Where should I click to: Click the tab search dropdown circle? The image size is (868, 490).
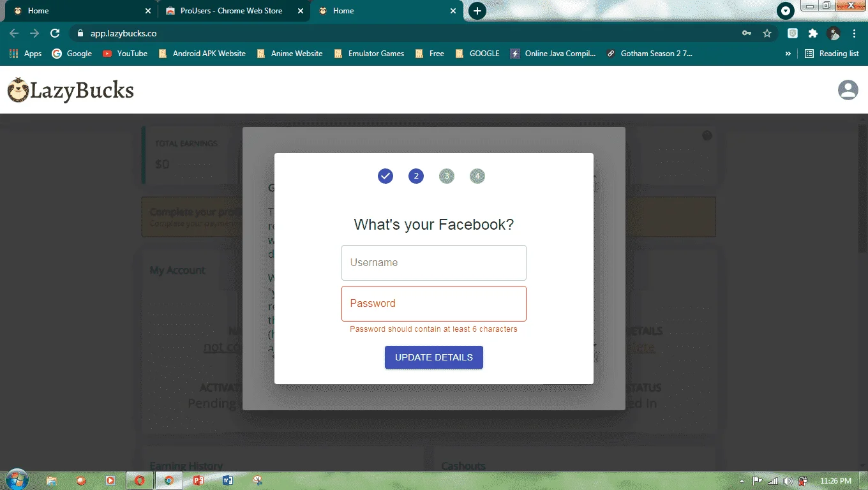(x=786, y=11)
